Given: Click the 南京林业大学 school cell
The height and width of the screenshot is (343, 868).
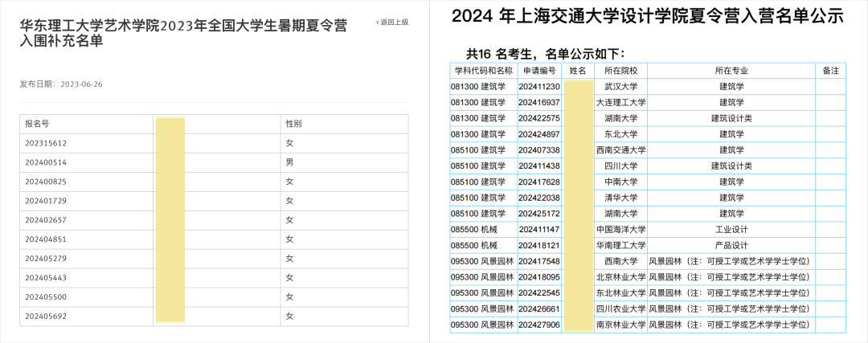Looking at the screenshot, I should tap(621, 325).
